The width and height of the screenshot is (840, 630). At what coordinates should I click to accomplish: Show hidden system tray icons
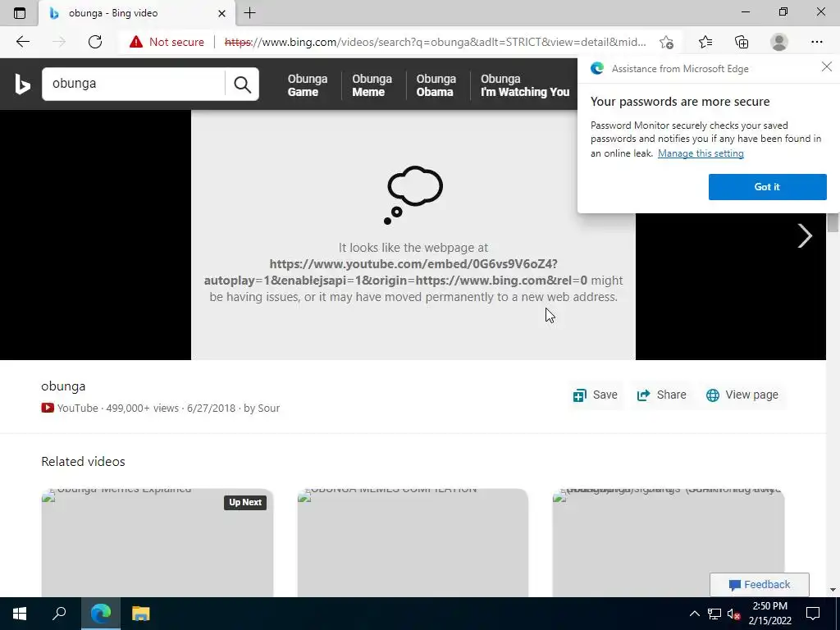(x=694, y=614)
